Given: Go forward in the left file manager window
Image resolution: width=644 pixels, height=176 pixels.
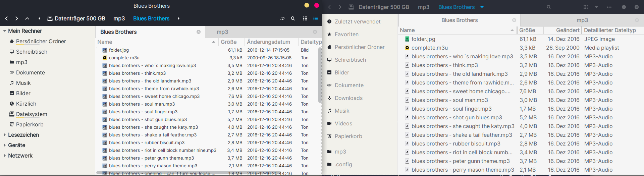Looking at the screenshot, I should (17, 19).
